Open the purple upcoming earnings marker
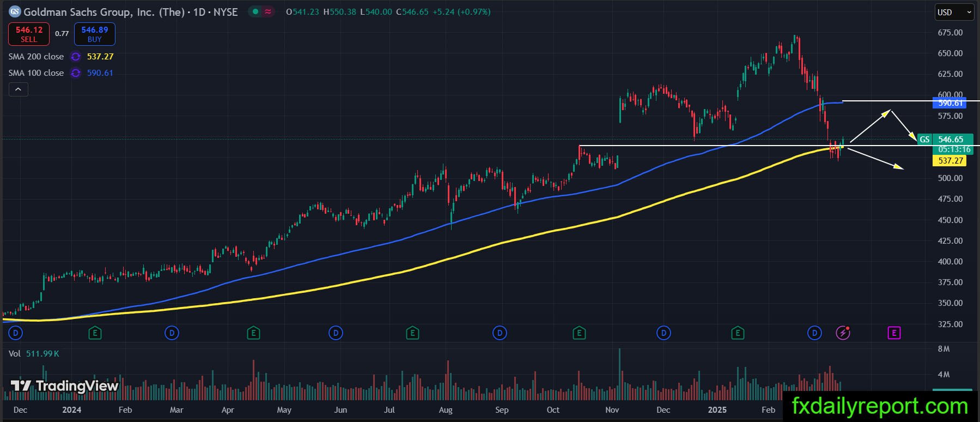Viewport: 980px width, 422px height. [894, 333]
